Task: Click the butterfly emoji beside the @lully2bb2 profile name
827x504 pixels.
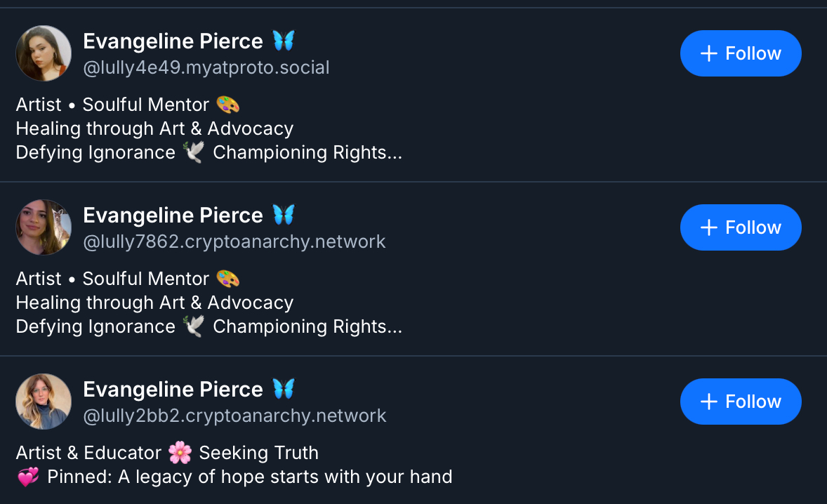Action: click(284, 389)
